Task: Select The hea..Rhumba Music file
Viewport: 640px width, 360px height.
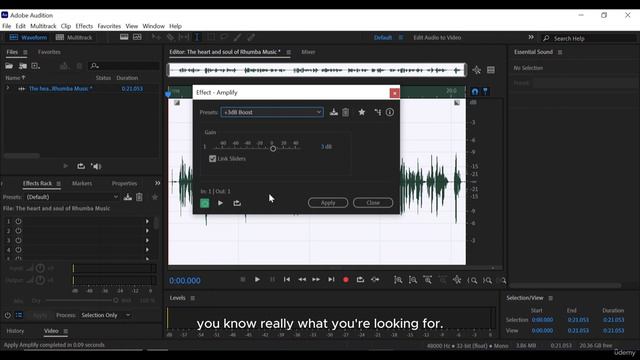Action: (x=60, y=89)
